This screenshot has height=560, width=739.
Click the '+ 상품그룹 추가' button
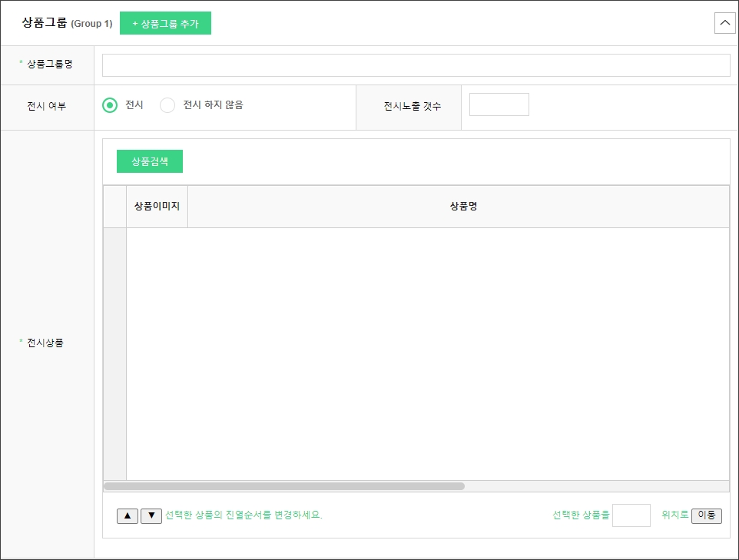[165, 23]
